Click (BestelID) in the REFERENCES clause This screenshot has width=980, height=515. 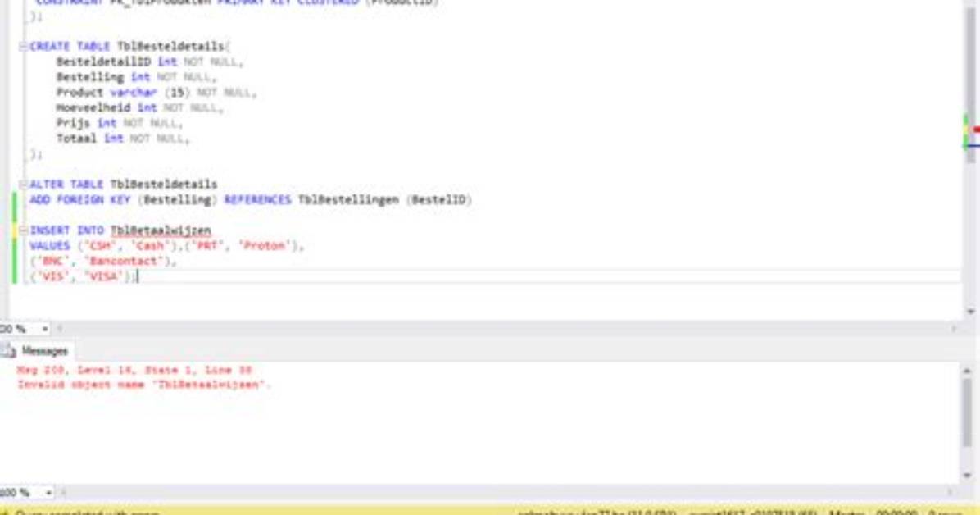pos(438,199)
